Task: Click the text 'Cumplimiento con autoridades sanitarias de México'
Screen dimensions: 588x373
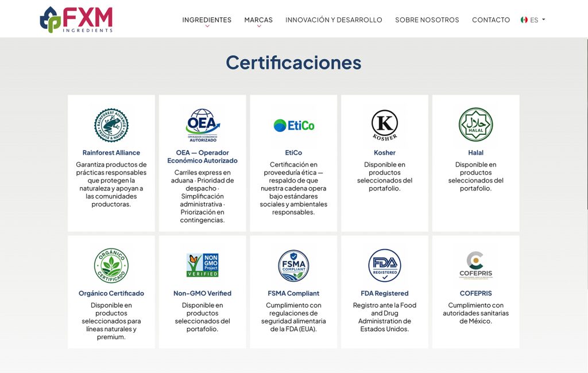Action: [x=476, y=313]
